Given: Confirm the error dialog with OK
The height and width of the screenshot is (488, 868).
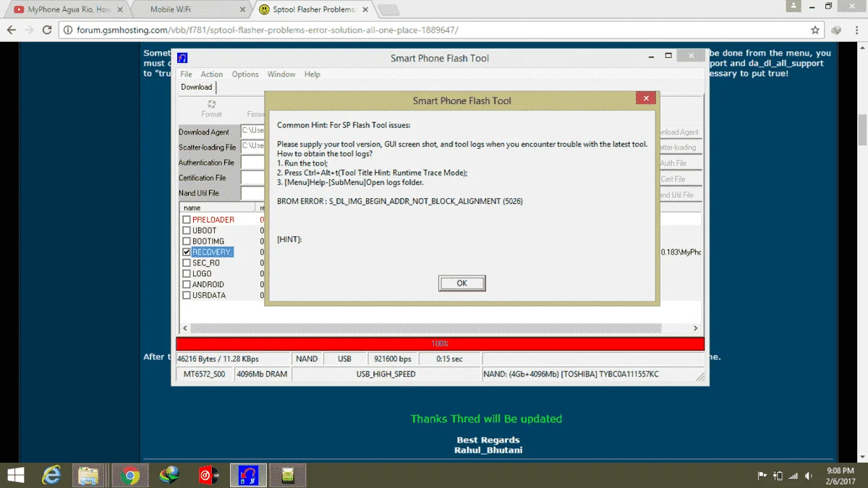Looking at the screenshot, I should click(x=461, y=283).
